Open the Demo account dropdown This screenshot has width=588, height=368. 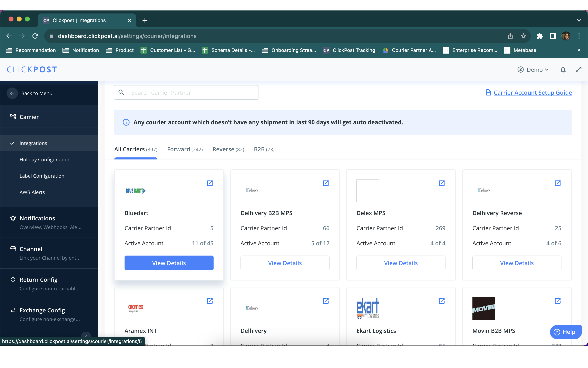(533, 70)
